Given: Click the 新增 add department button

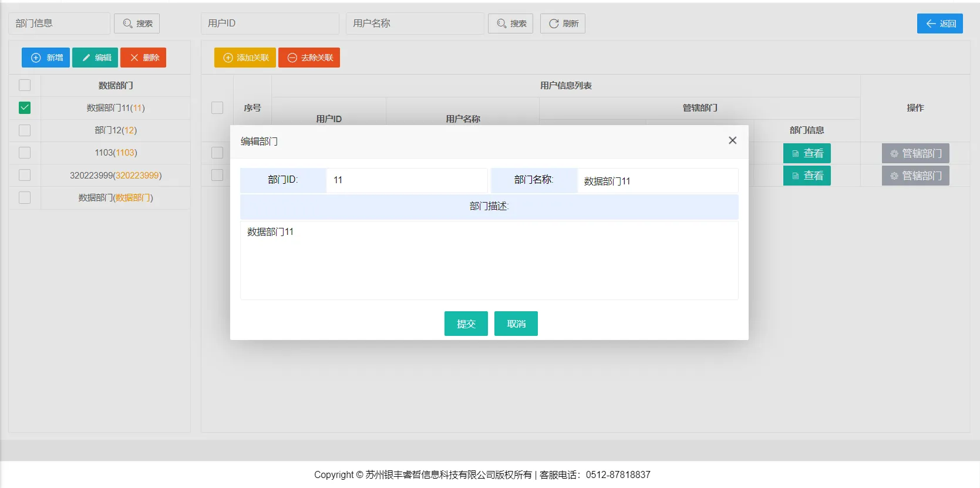Looking at the screenshot, I should (46, 58).
